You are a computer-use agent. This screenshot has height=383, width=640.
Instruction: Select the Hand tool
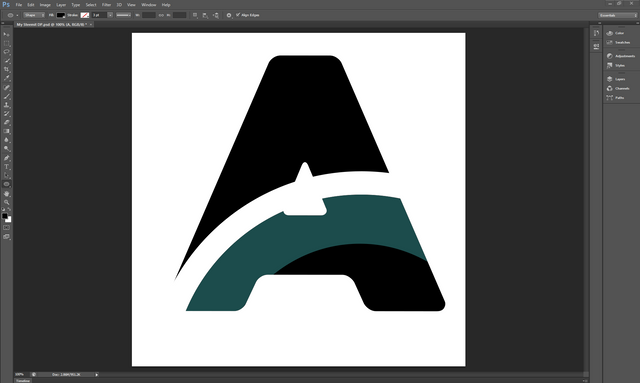[x=7, y=194]
